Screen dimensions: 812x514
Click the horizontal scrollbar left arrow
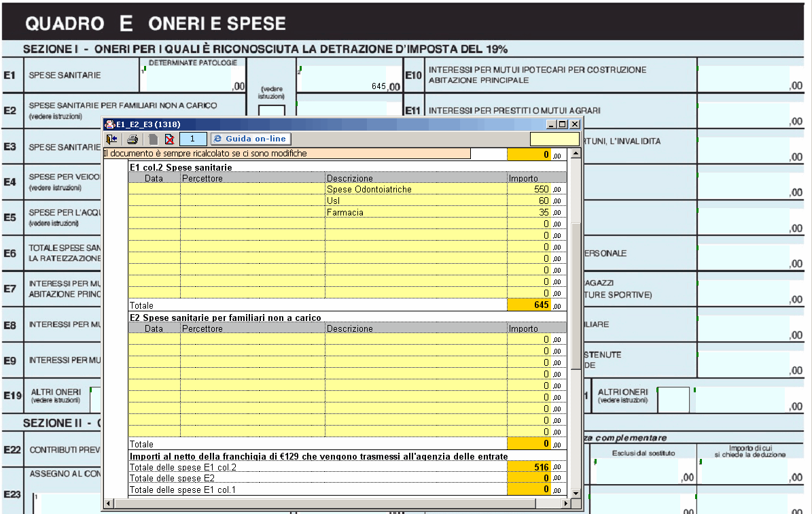pos(108,503)
